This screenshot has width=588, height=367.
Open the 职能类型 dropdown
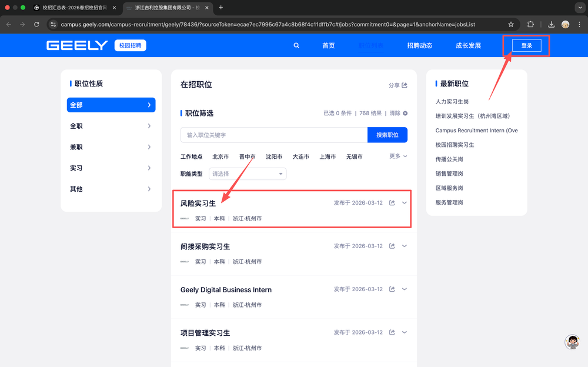[248, 174]
